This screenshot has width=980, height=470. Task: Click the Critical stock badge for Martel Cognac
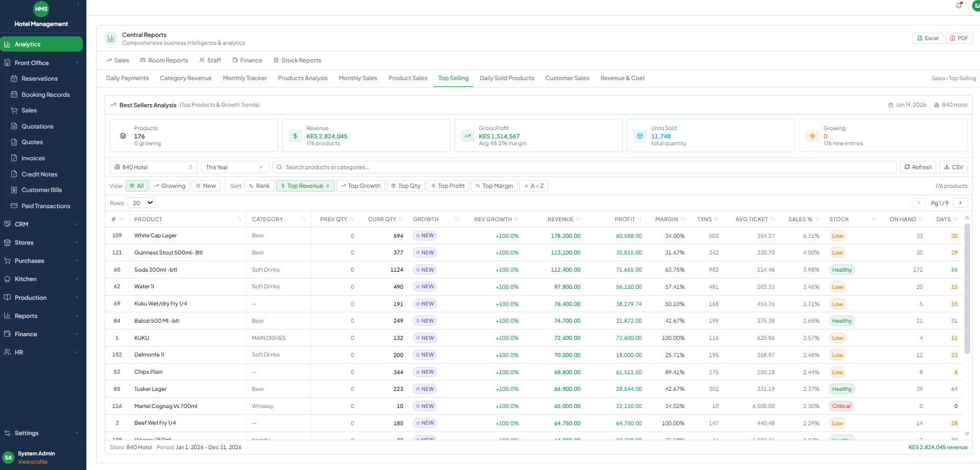coord(841,406)
